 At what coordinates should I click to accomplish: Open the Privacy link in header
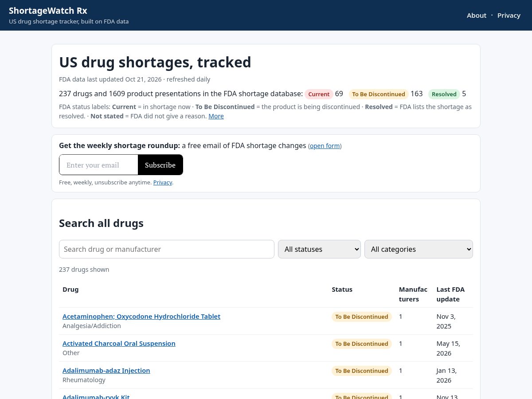(x=509, y=16)
